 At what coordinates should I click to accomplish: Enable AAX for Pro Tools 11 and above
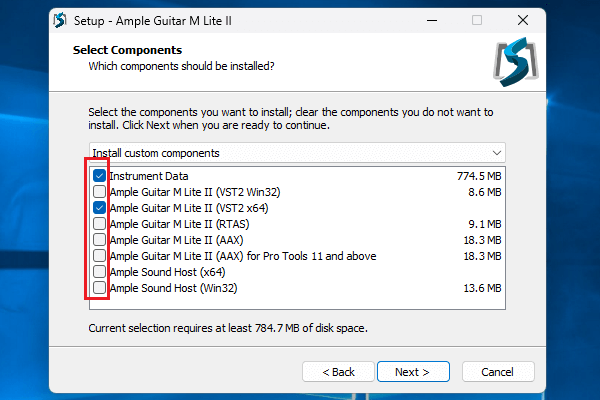point(99,256)
